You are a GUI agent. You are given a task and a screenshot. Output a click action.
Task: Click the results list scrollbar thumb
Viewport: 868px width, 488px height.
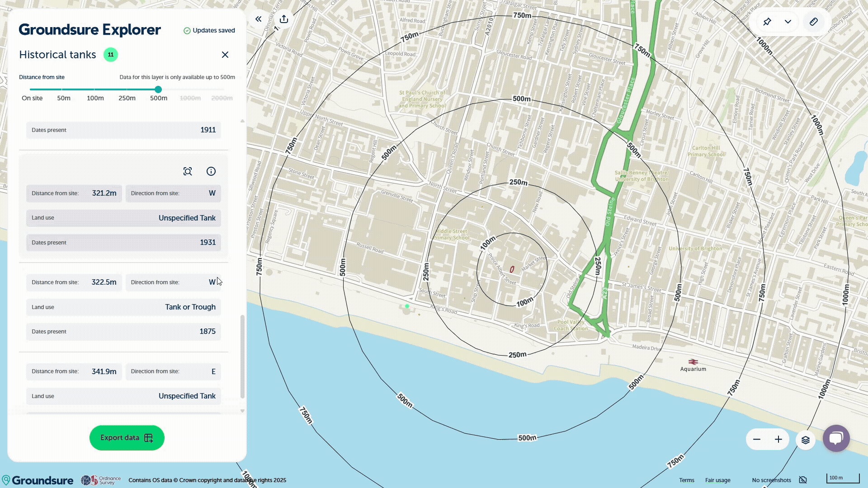coord(242,357)
